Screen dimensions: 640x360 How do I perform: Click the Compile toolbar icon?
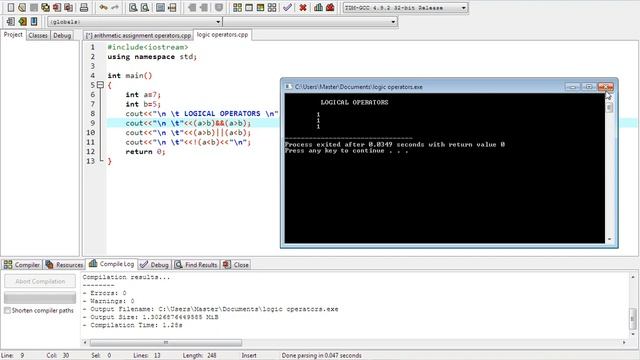click(237, 7)
